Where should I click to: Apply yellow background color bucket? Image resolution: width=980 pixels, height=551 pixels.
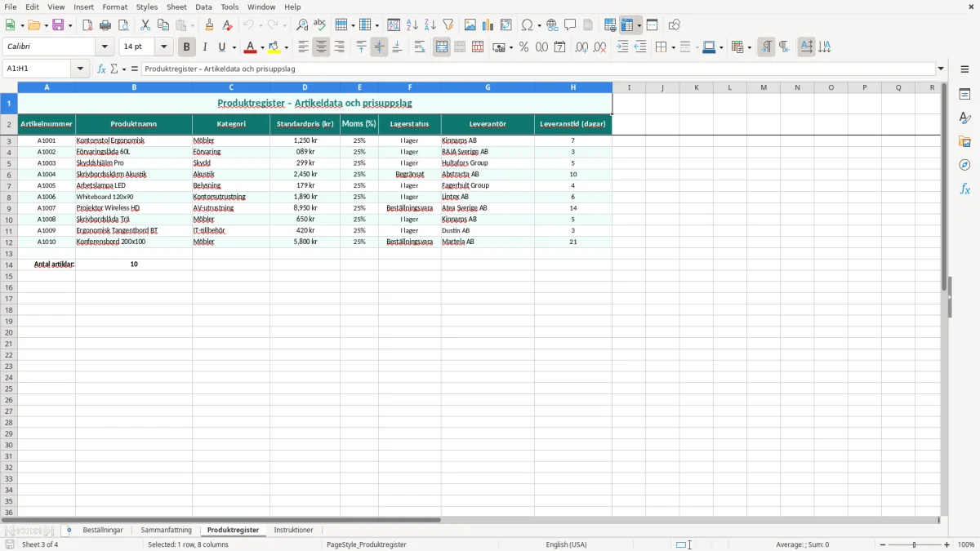[275, 47]
